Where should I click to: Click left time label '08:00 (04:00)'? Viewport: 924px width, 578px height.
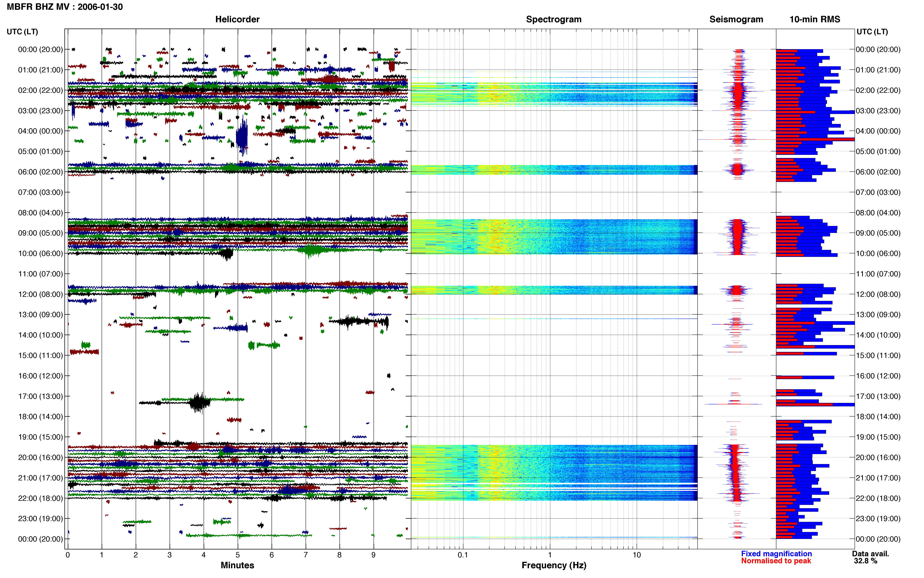click(41, 212)
